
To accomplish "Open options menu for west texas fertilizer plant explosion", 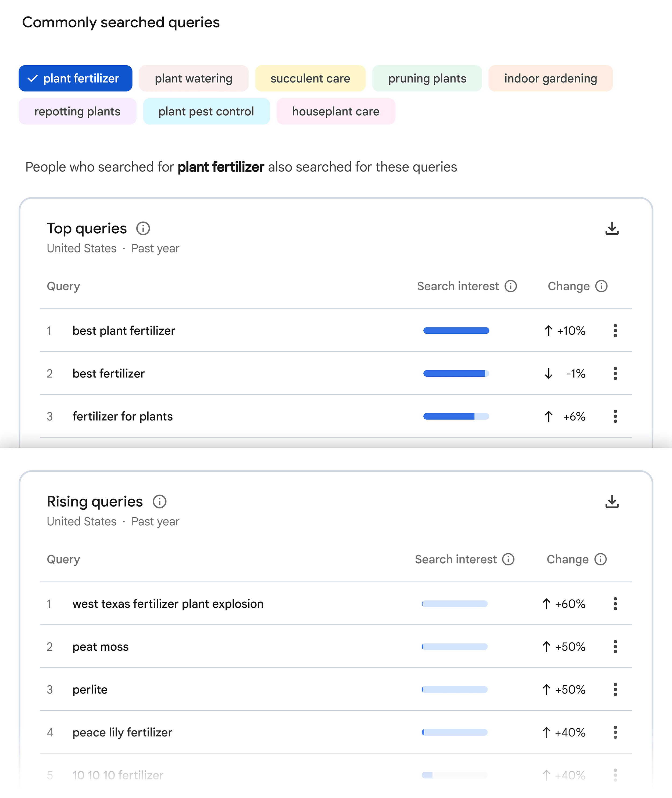I will pyautogui.click(x=616, y=604).
